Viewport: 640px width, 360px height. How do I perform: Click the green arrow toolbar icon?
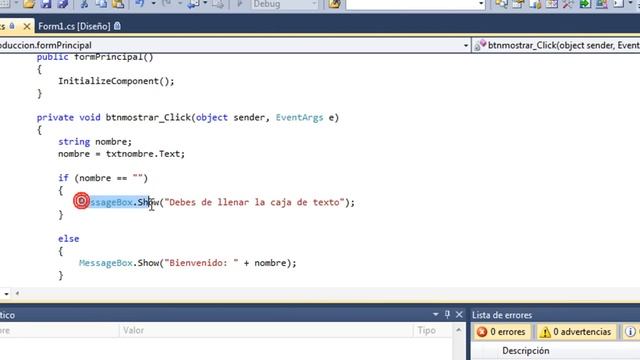click(585, 4)
